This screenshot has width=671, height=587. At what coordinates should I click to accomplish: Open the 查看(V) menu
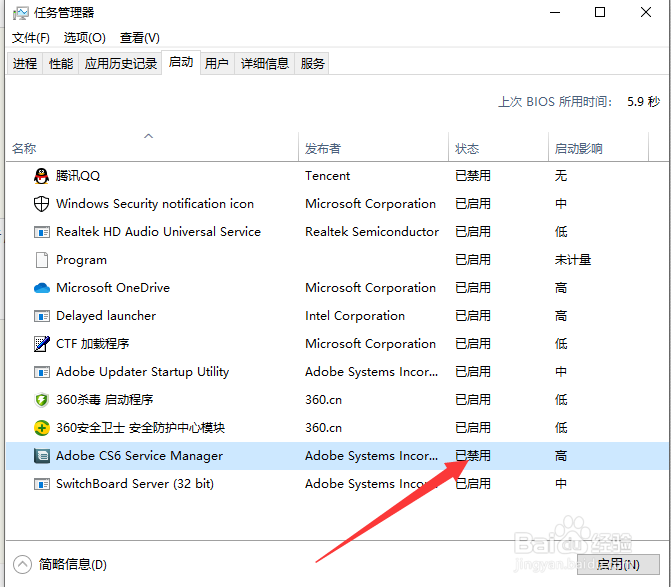click(x=140, y=38)
